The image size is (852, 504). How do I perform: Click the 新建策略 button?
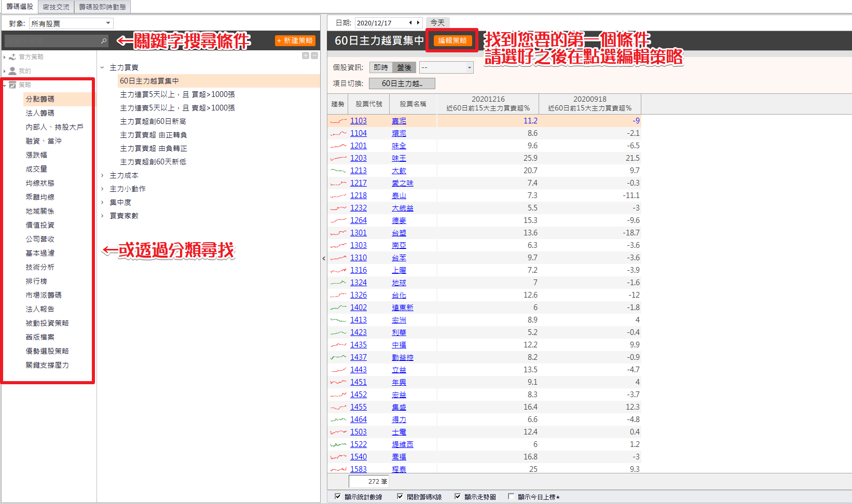295,40
